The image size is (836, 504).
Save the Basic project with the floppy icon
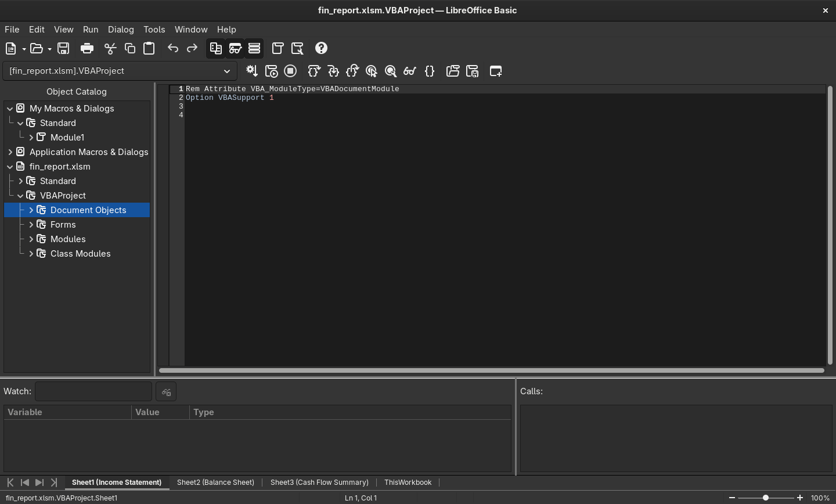click(63, 48)
